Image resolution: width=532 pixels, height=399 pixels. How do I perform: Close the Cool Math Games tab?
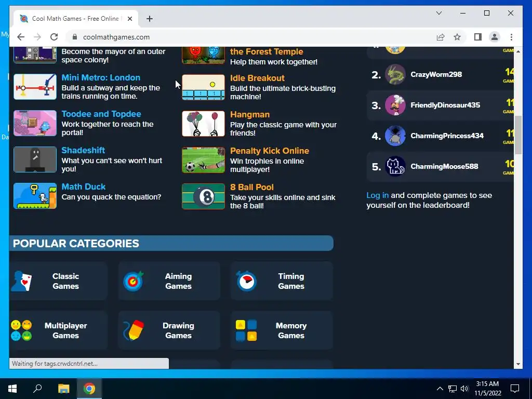(x=129, y=19)
